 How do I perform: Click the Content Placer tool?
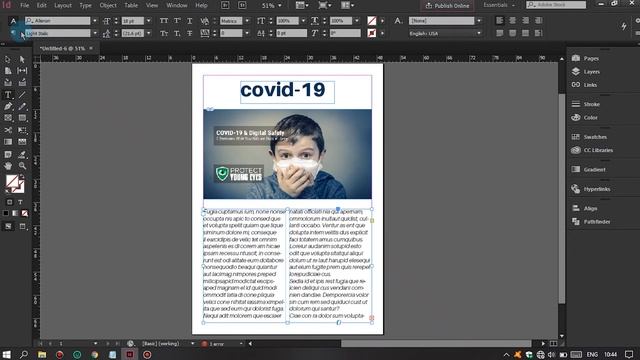coord(22,83)
